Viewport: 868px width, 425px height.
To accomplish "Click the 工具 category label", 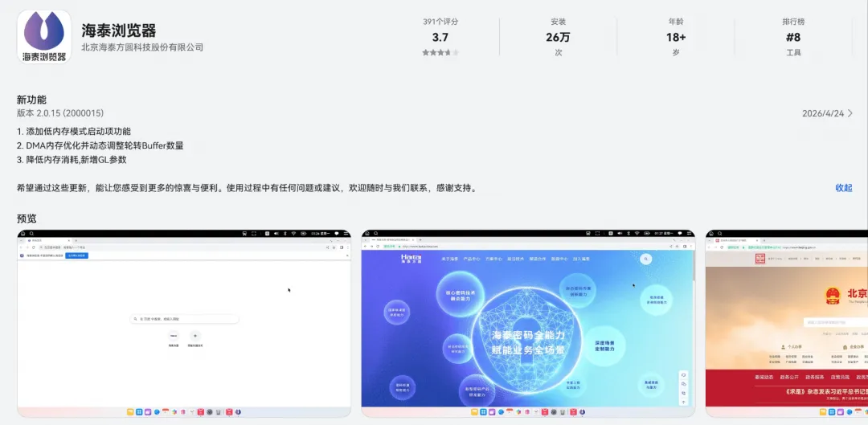I will [793, 52].
